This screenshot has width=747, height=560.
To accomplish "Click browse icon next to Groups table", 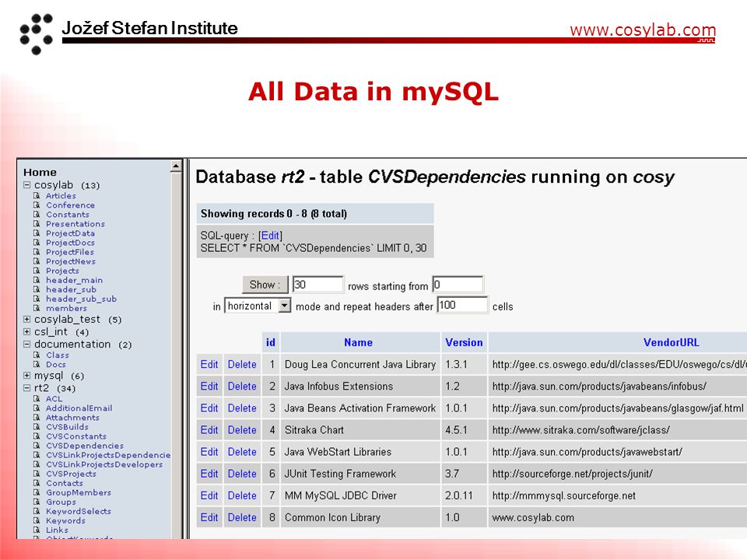I will pos(37,502).
